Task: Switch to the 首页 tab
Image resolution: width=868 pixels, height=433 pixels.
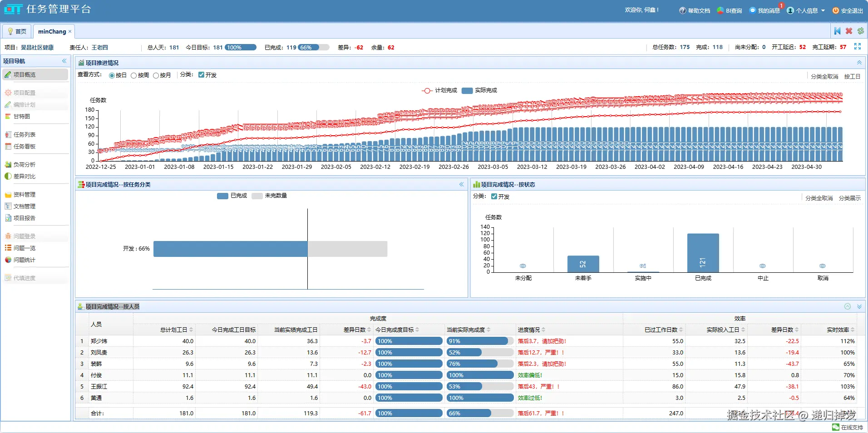Action: (17, 31)
